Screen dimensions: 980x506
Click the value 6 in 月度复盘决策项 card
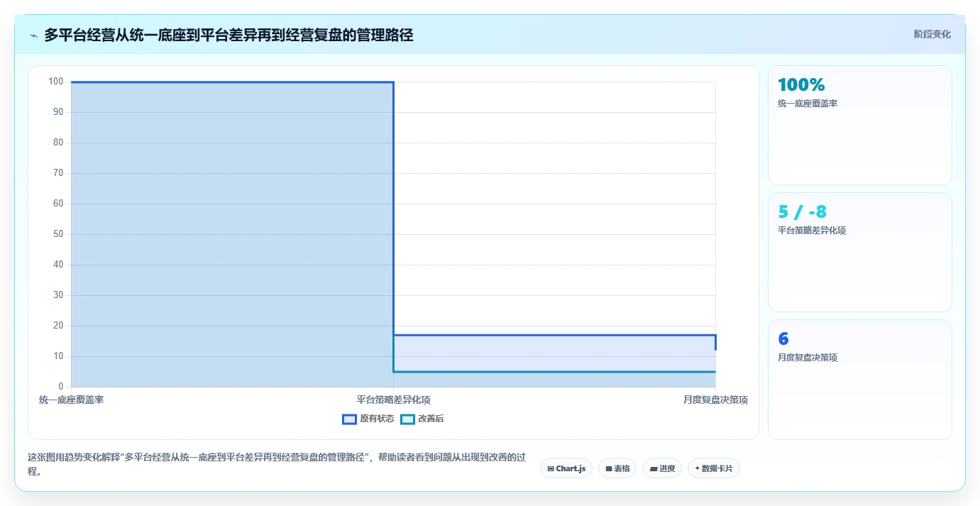tap(783, 339)
